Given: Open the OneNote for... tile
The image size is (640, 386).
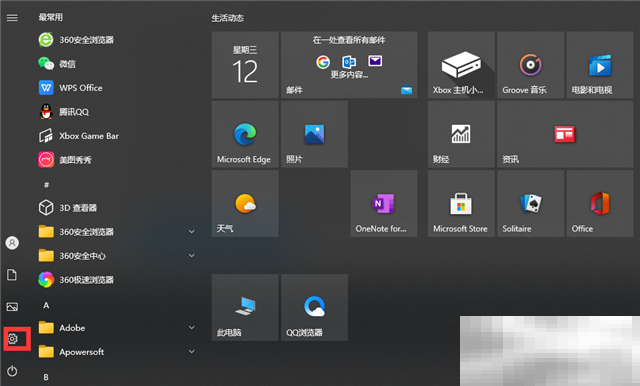Looking at the screenshot, I should pos(384,204).
